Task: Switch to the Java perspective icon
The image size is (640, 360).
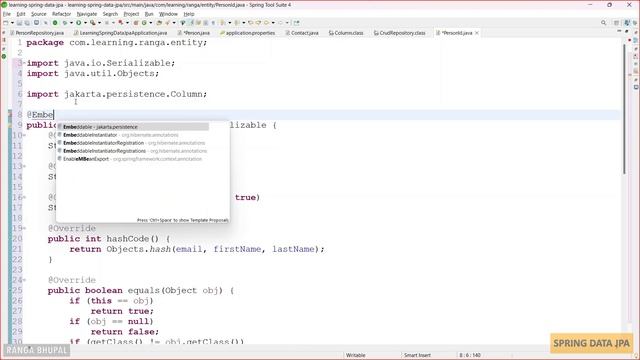Action: pyautogui.click(x=627, y=23)
